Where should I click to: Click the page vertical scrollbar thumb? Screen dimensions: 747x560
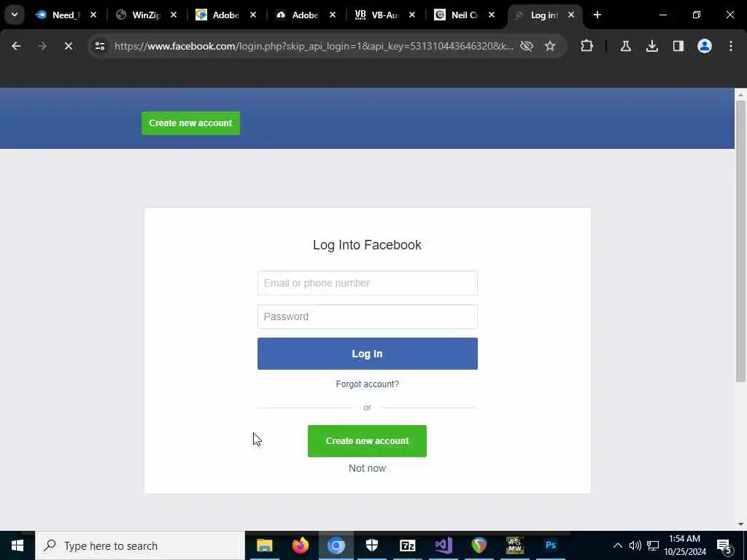pos(740,241)
